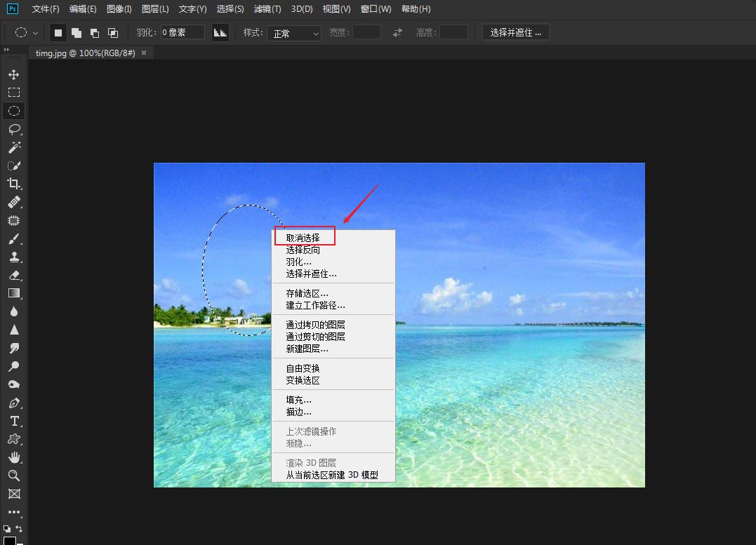This screenshot has width=756, height=545.
Task: Open the 滤镜 menu
Action: click(x=267, y=9)
